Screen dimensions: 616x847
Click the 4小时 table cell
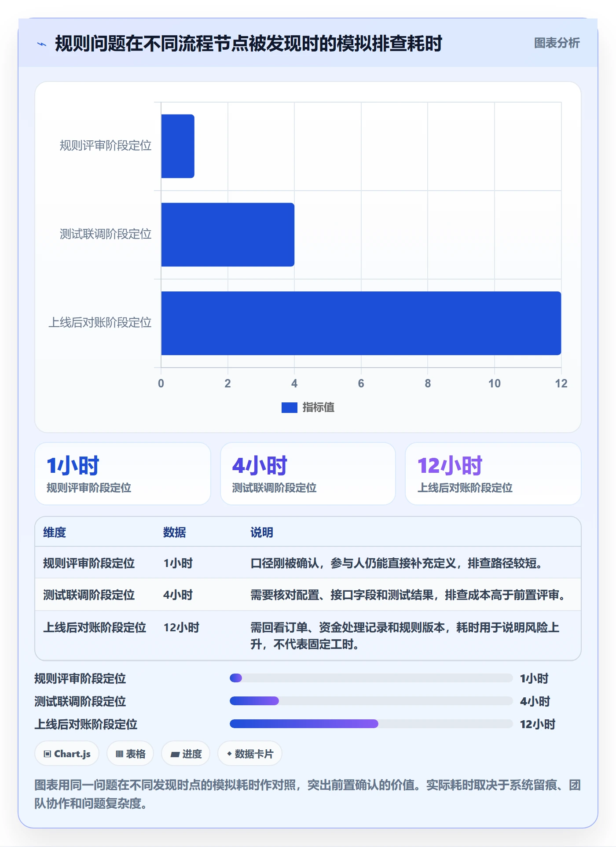178,595
